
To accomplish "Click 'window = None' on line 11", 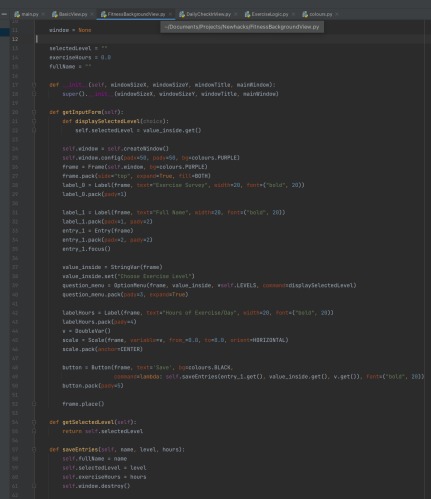I will tap(70, 30).
